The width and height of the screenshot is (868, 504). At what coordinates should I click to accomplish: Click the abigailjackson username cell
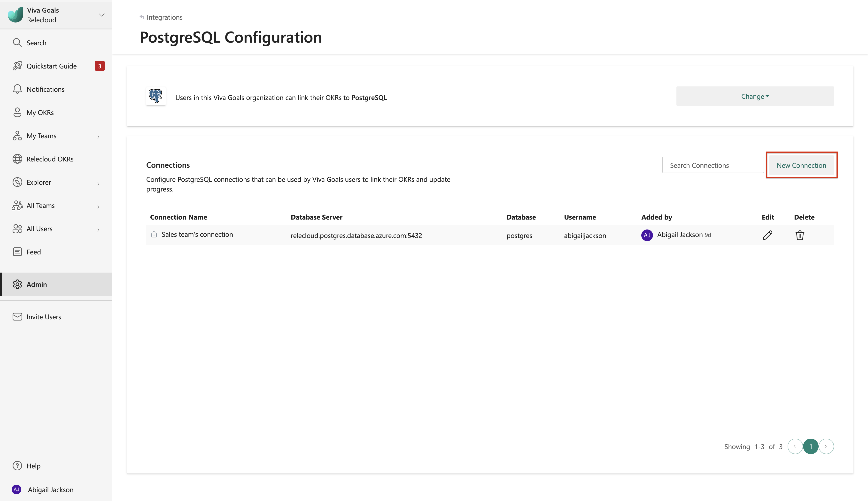pos(585,236)
